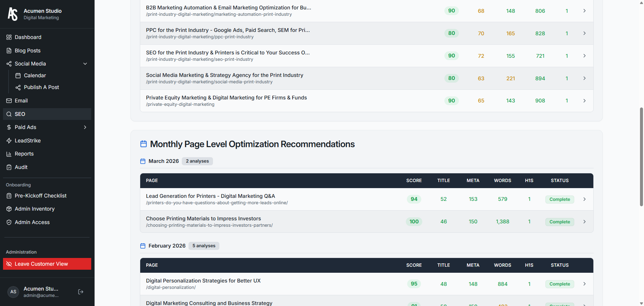Click the February 2026 calendar icon
644x306 pixels.
[143, 246]
